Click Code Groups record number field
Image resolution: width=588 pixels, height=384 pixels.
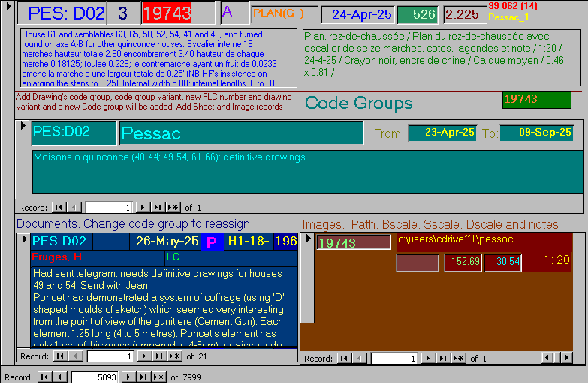[x=108, y=207]
